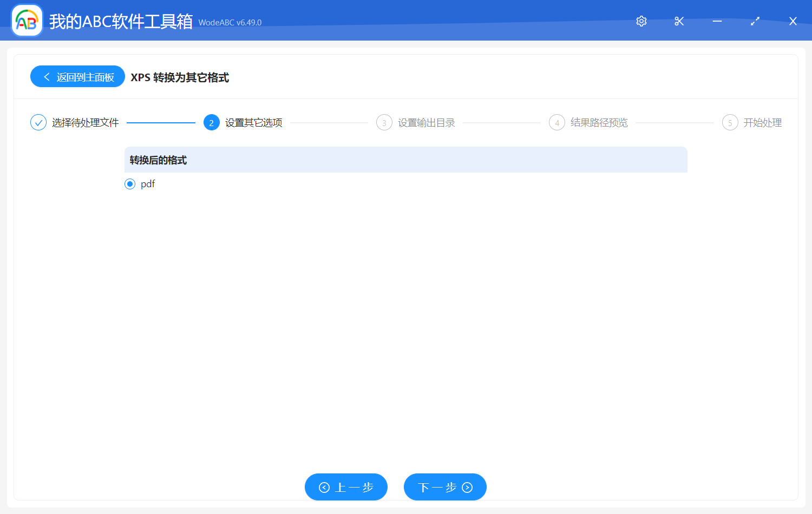Click the step 2 circle badge
The height and width of the screenshot is (514, 812).
click(x=211, y=122)
